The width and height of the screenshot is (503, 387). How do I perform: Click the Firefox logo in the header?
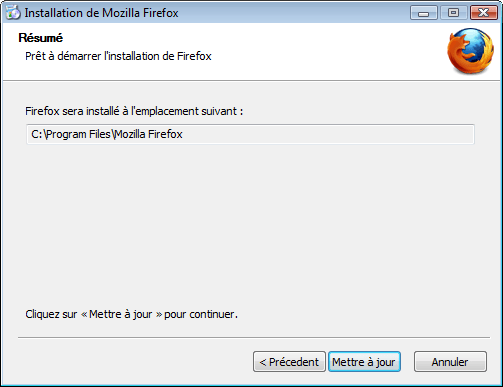(470, 51)
